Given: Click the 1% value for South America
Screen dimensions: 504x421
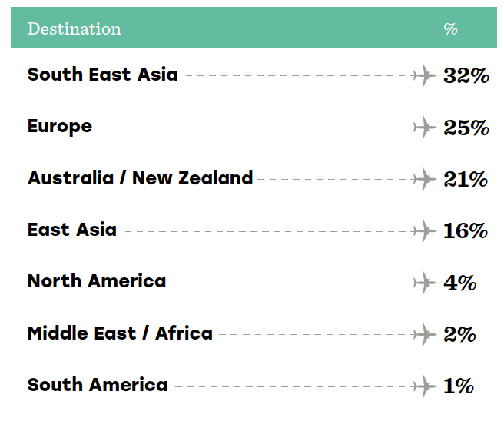Looking at the screenshot, I should coord(459,386).
